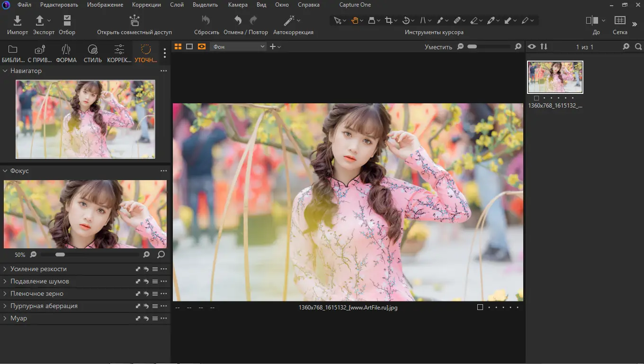Open the Фон layer dropdown
The height and width of the screenshot is (364, 644).
pos(239,46)
